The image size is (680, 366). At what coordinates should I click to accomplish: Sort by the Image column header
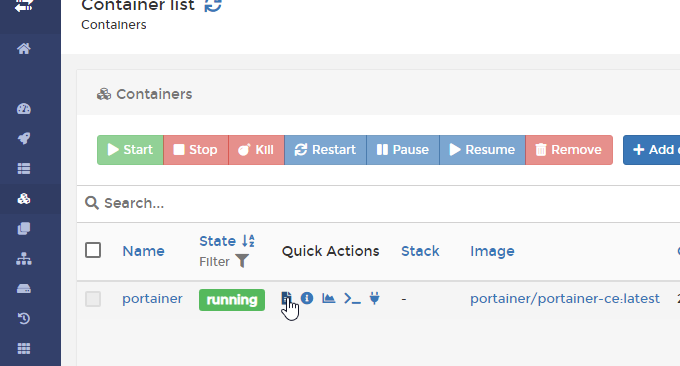tap(492, 251)
